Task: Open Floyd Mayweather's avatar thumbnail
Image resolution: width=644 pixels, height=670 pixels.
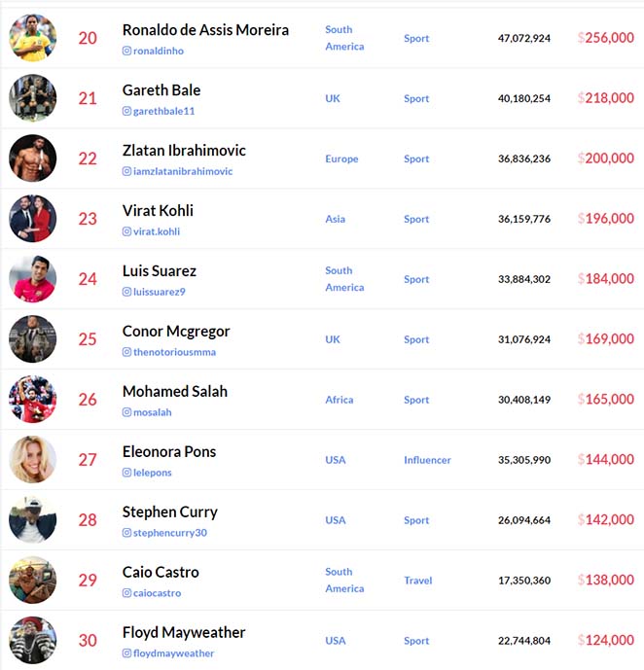Action: click(32, 640)
